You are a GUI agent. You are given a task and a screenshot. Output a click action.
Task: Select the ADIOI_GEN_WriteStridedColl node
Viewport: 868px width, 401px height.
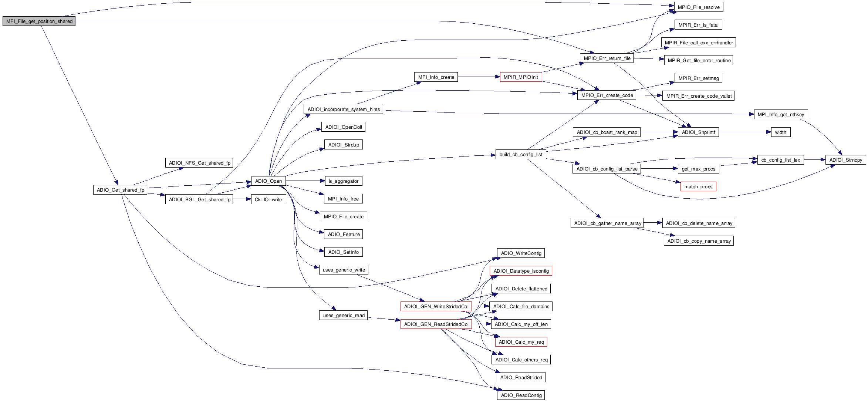point(436,307)
